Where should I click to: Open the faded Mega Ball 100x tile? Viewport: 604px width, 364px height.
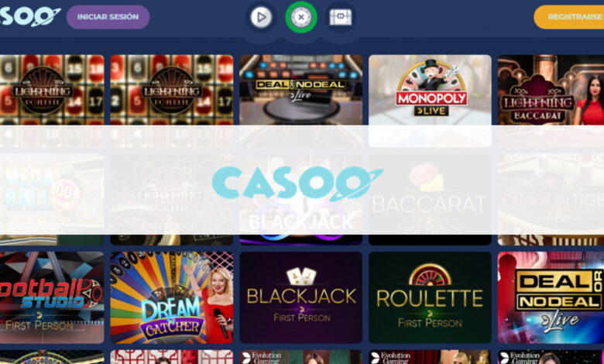coord(52,199)
